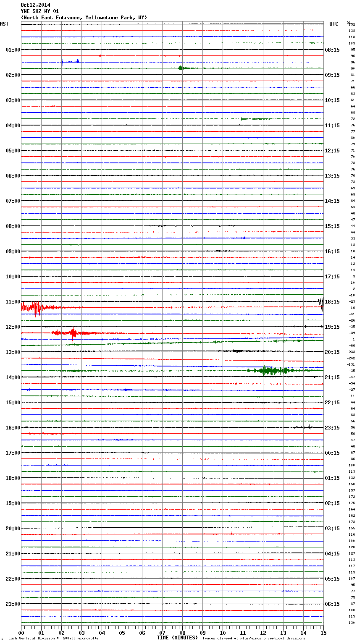Click the "Each Vertical Division = 200.00 microvolts" note
This screenshot has width=357, height=644.
53,639
